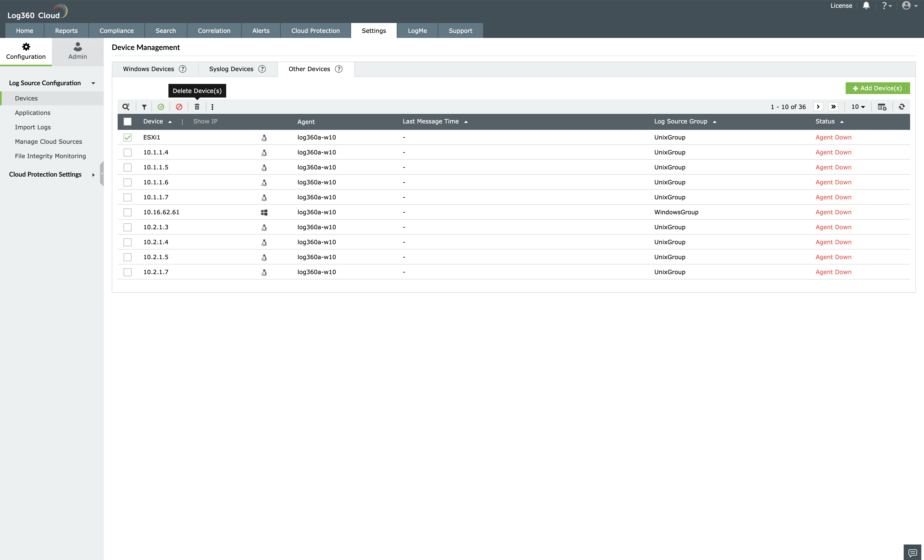The image size is (924, 560).
Task: Open Manage Cloud Sources
Action: pyautogui.click(x=48, y=141)
